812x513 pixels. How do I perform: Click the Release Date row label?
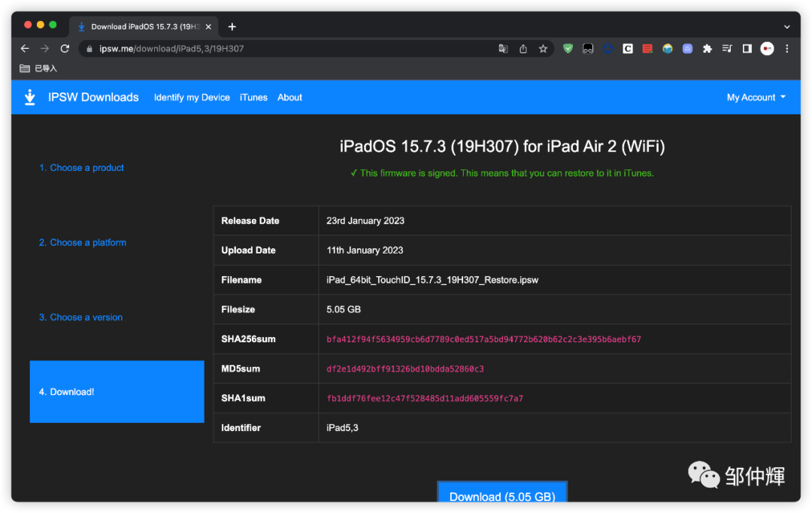[x=250, y=220]
